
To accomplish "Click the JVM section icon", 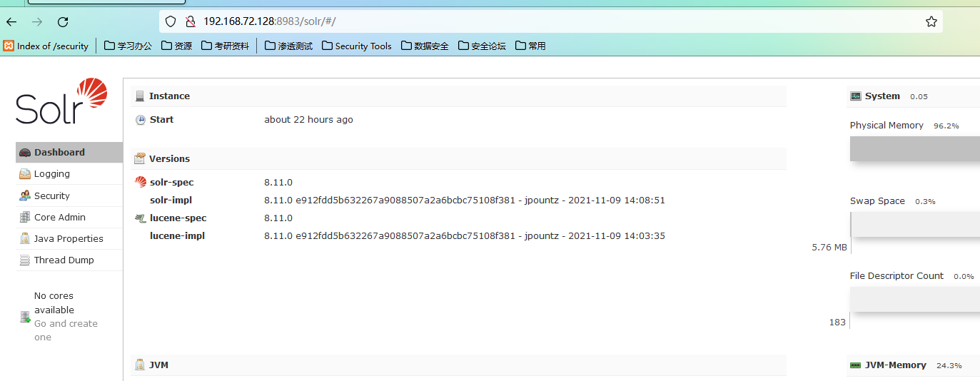I will [140, 365].
